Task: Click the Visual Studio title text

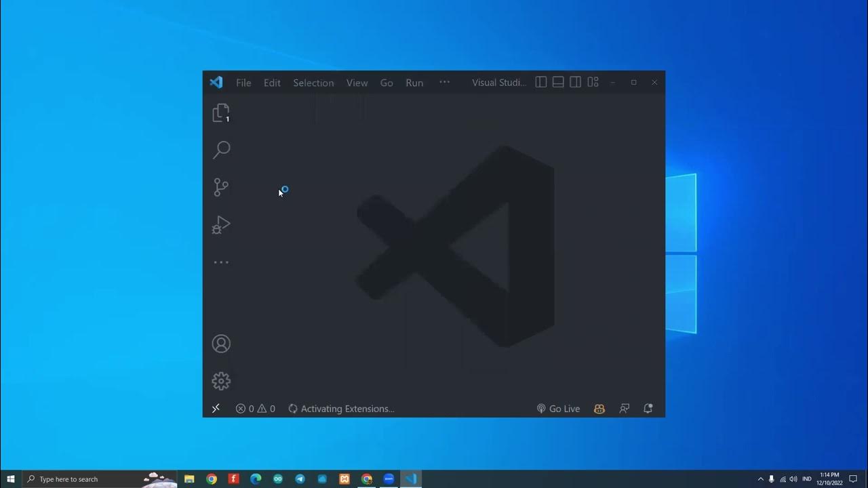Action: tap(499, 83)
